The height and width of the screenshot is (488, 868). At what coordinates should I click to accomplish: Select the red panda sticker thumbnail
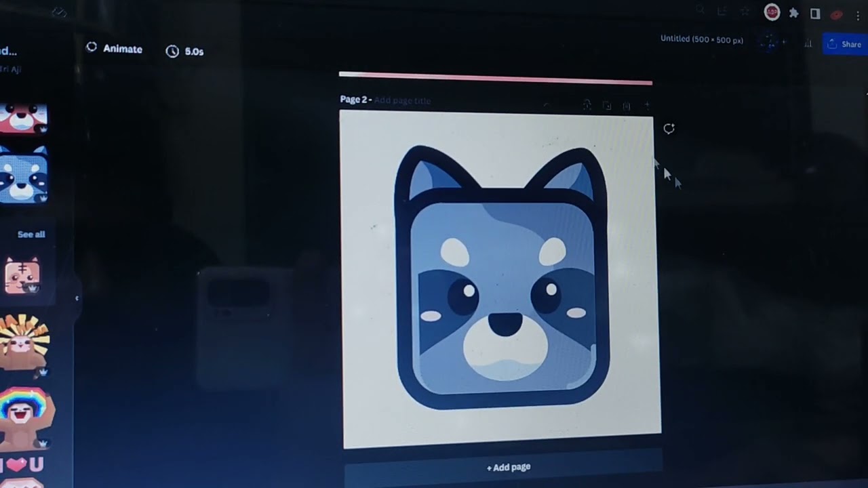click(22, 119)
